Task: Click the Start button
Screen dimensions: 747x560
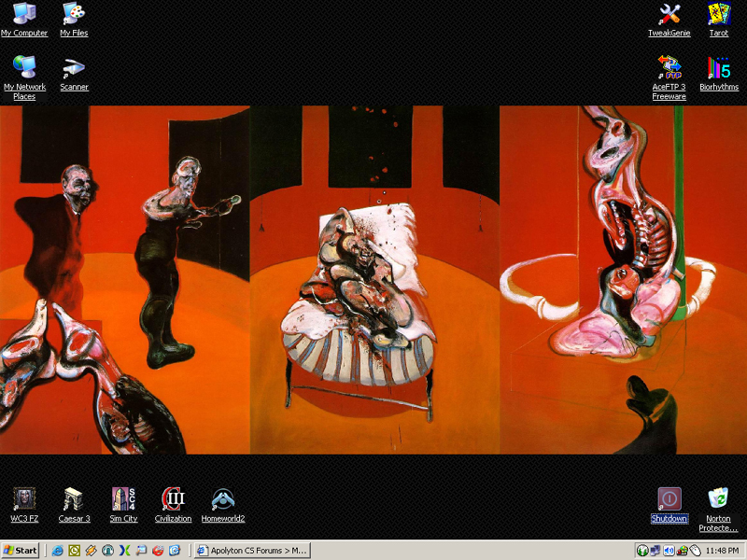Action: coord(21,551)
